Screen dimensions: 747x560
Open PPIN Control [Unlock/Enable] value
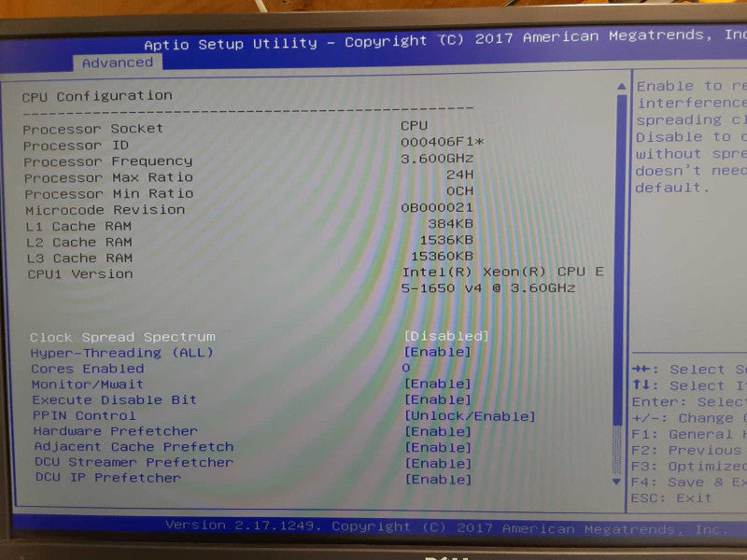pos(471,416)
